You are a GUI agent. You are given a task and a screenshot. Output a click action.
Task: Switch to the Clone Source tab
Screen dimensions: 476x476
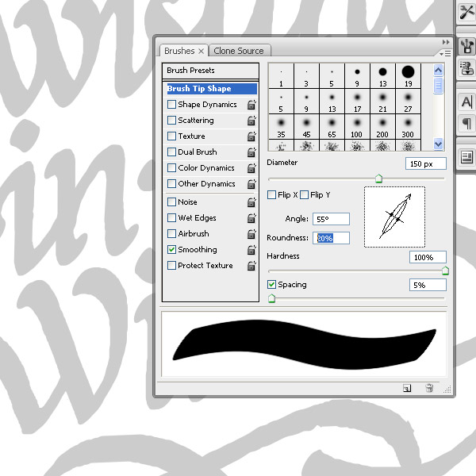point(239,51)
